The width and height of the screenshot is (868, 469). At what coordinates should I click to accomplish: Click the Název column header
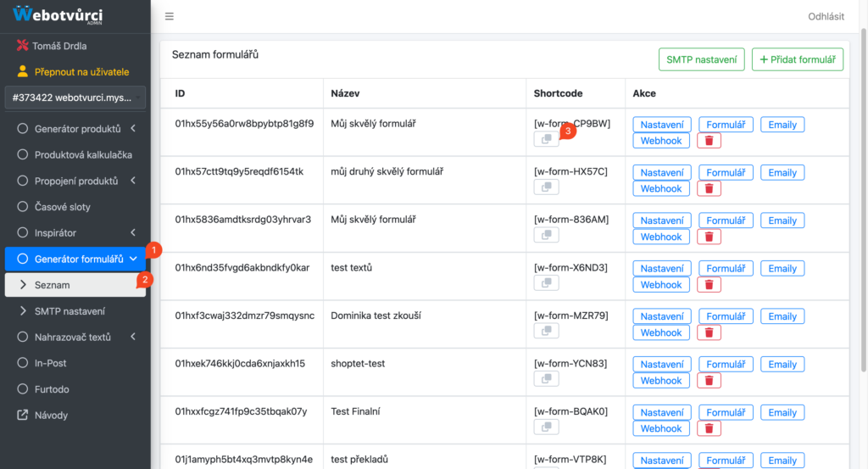click(345, 93)
